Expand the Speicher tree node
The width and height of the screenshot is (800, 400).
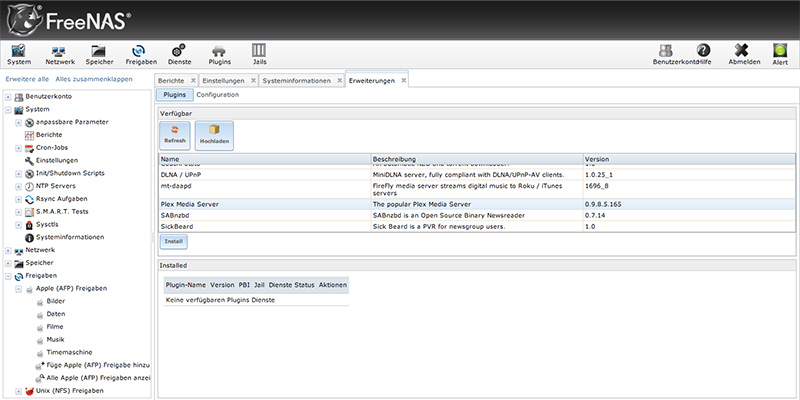[x=8, y=263]
